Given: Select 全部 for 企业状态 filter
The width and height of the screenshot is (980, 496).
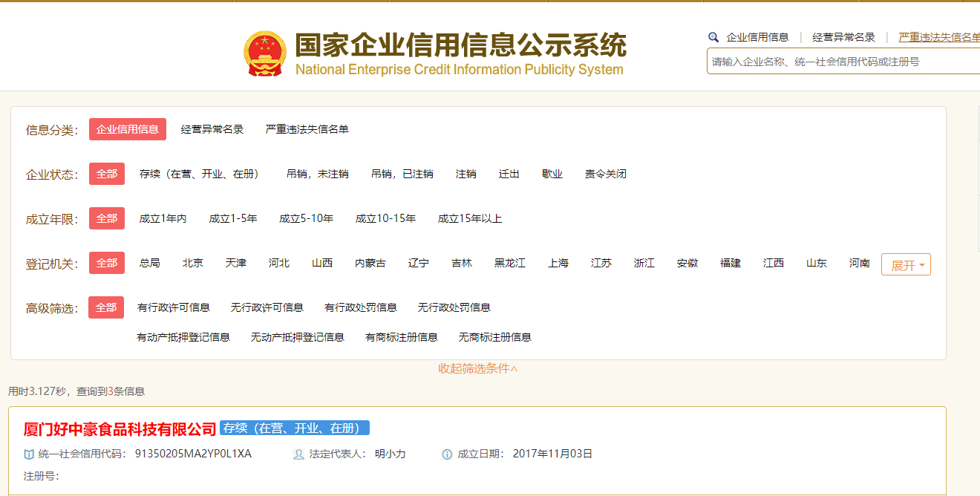Looking at the screenshot, I should pyautogui.click(x=107, y=174).
